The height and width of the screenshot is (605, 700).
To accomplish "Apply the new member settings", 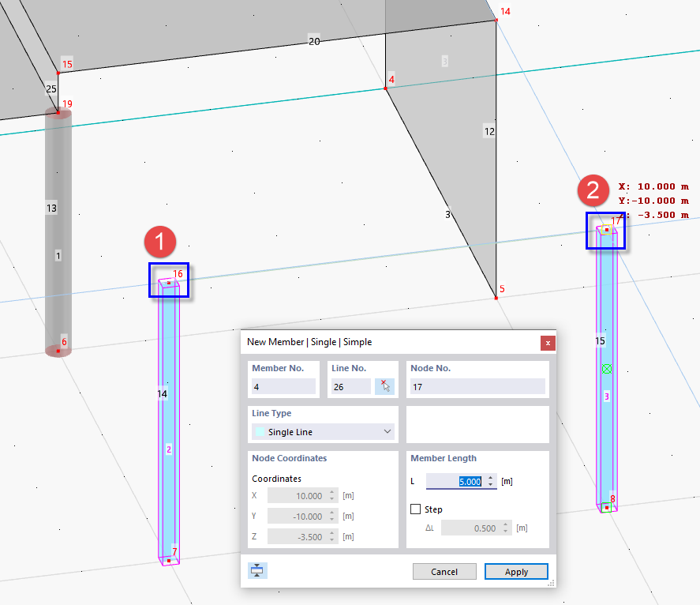I will (516, 571).
